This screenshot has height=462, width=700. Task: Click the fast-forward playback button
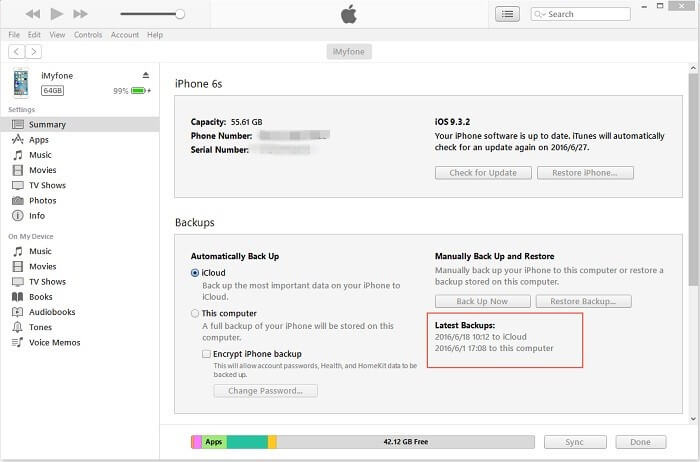click(80, 14)
